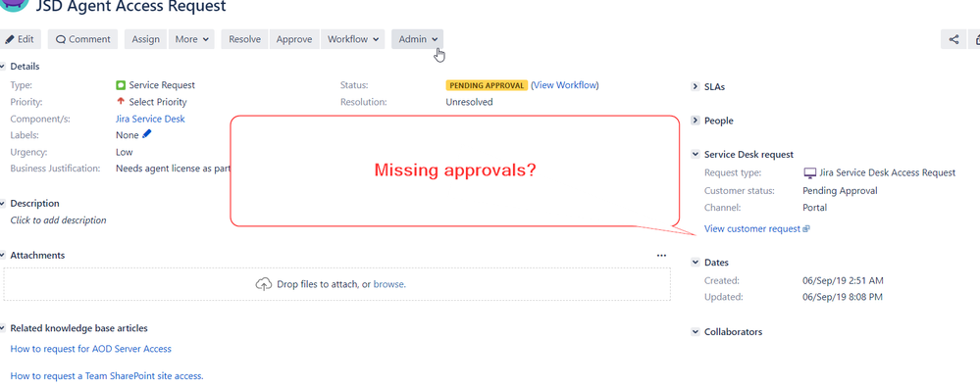Image resolution: width=980 pixels, height=389 pixels.
Task: Collapse the Description section
Action: [x=2, y=204]
